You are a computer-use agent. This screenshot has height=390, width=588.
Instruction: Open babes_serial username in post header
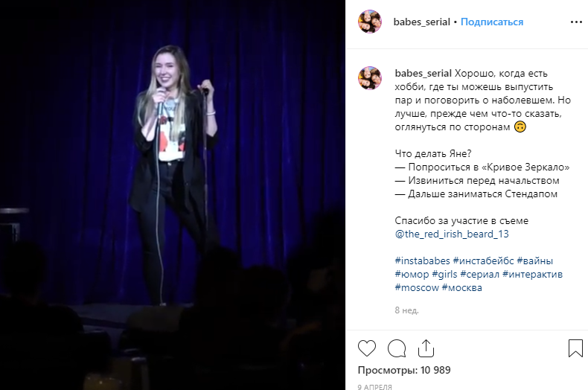(x=421, y=22)
